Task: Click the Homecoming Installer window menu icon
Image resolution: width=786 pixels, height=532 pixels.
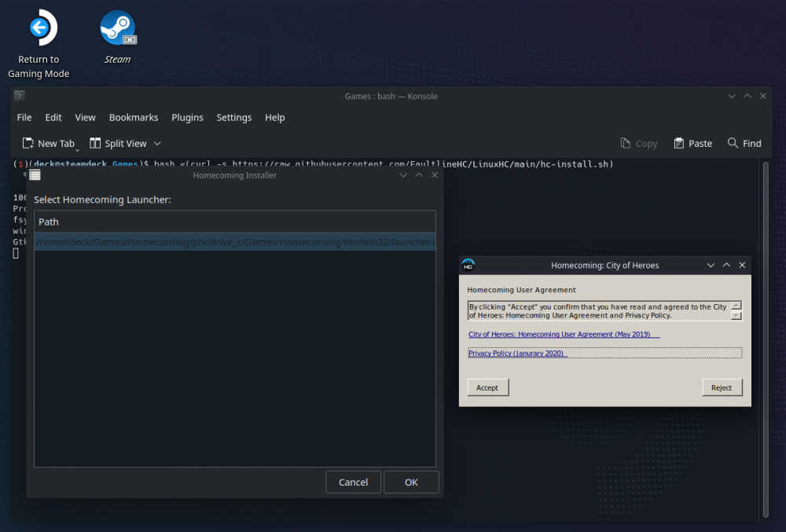Action: pos(35,175)
